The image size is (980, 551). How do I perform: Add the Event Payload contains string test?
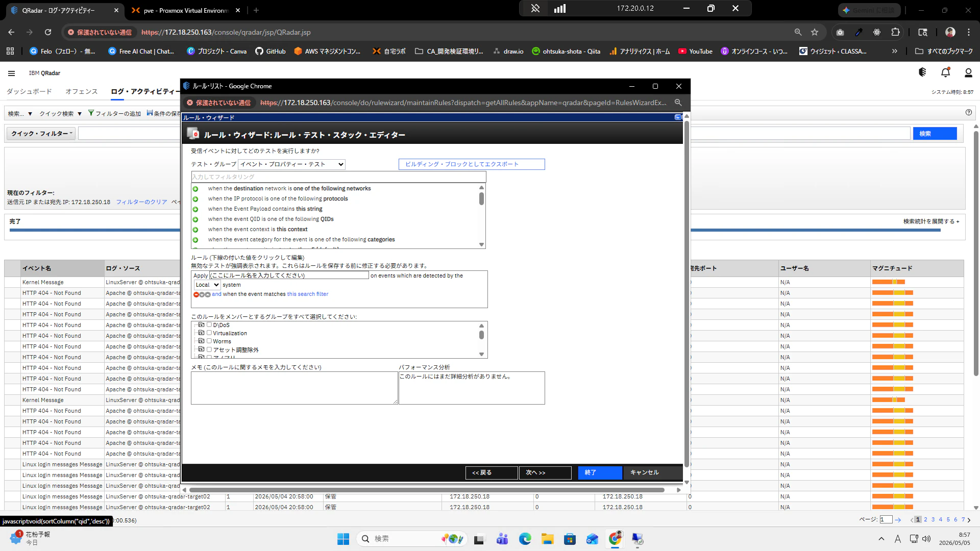(195, 209)
